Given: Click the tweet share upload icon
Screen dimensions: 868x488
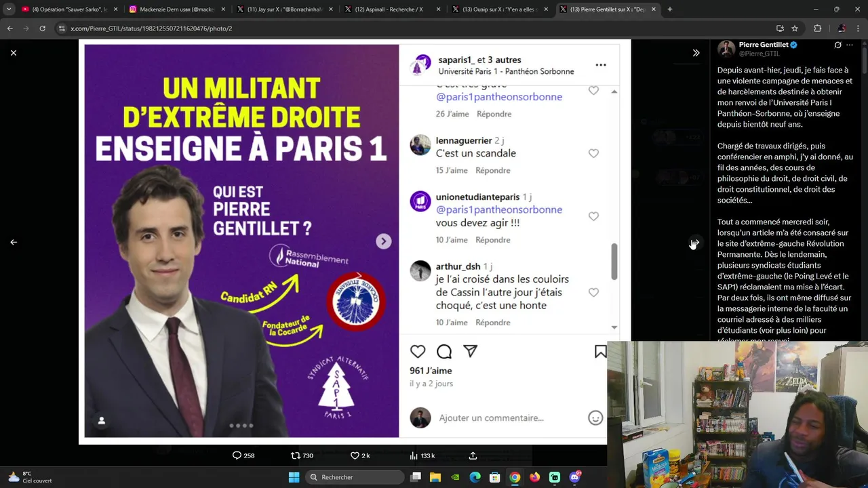Looking at the screenshot, I should coord(473,455).
